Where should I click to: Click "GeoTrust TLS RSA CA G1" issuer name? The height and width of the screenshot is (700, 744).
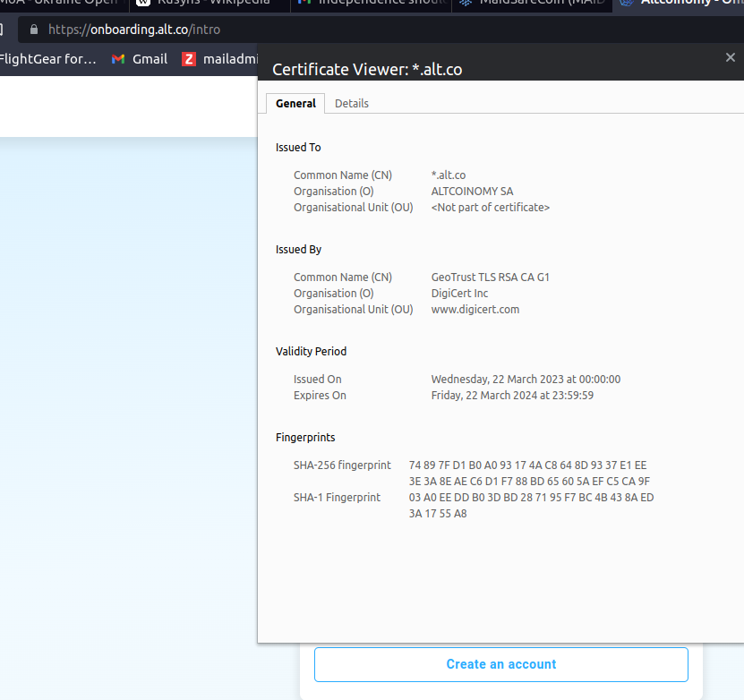coord(490,277)
